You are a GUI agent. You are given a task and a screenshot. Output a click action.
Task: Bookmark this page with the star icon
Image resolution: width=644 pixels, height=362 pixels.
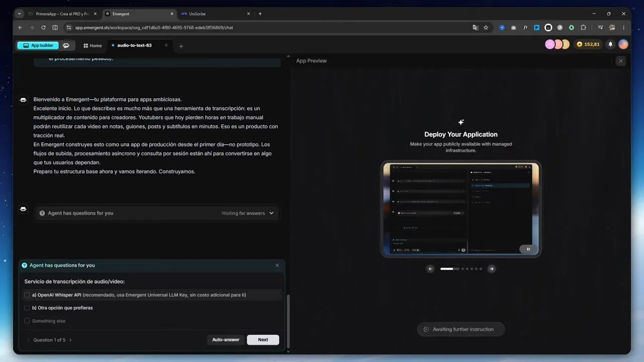coord(486,28)
